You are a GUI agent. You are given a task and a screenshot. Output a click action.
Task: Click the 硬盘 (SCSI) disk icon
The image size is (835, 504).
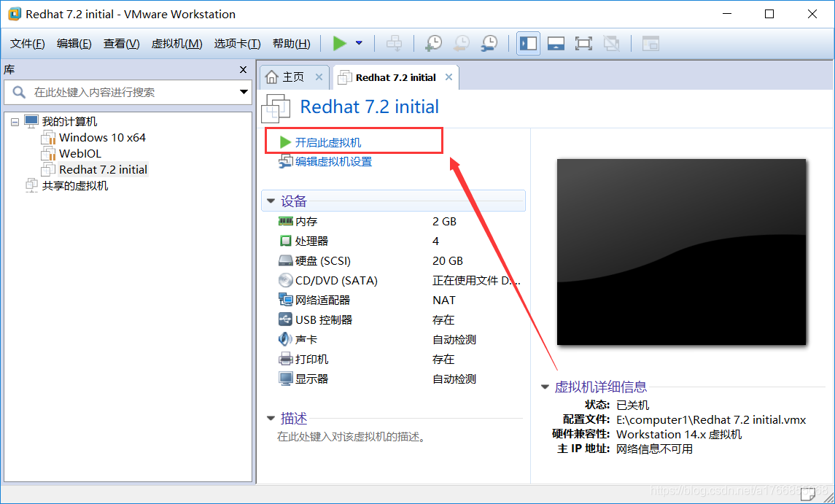tap(285, 260)
